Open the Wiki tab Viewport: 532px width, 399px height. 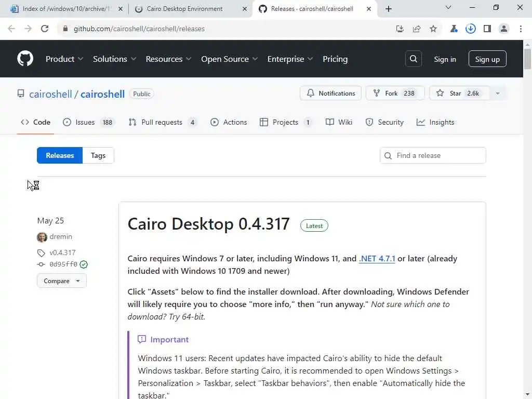(x=339, y=122)
